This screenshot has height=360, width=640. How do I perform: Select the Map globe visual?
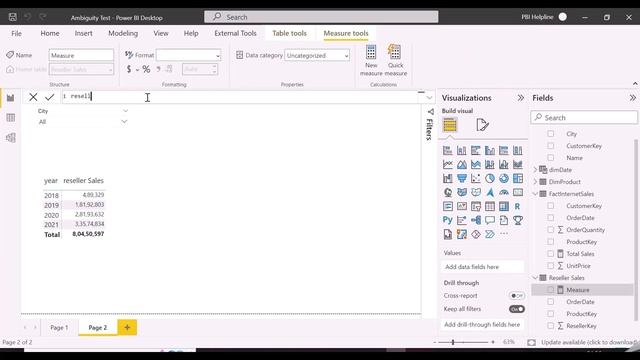coord(448,192)
